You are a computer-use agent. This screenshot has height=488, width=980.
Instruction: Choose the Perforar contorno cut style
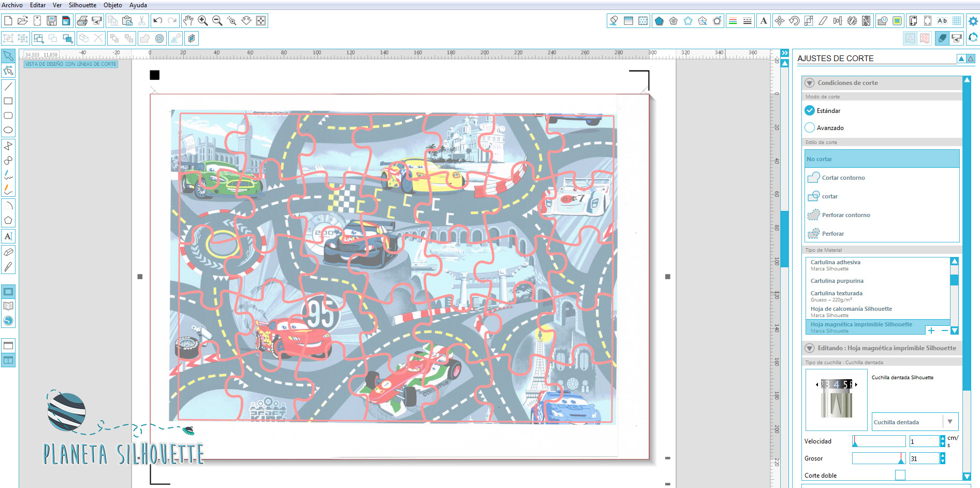(x=882, y=214)
